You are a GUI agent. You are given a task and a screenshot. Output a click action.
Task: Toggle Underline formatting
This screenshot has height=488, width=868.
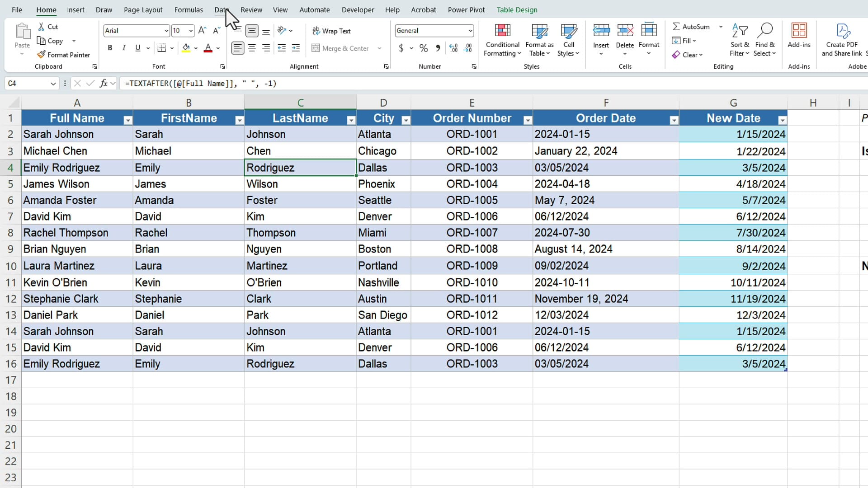138,48
